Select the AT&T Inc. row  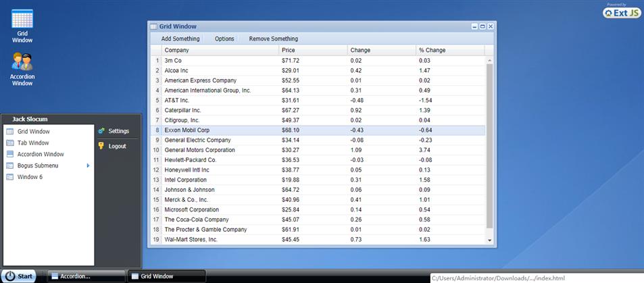318,100
